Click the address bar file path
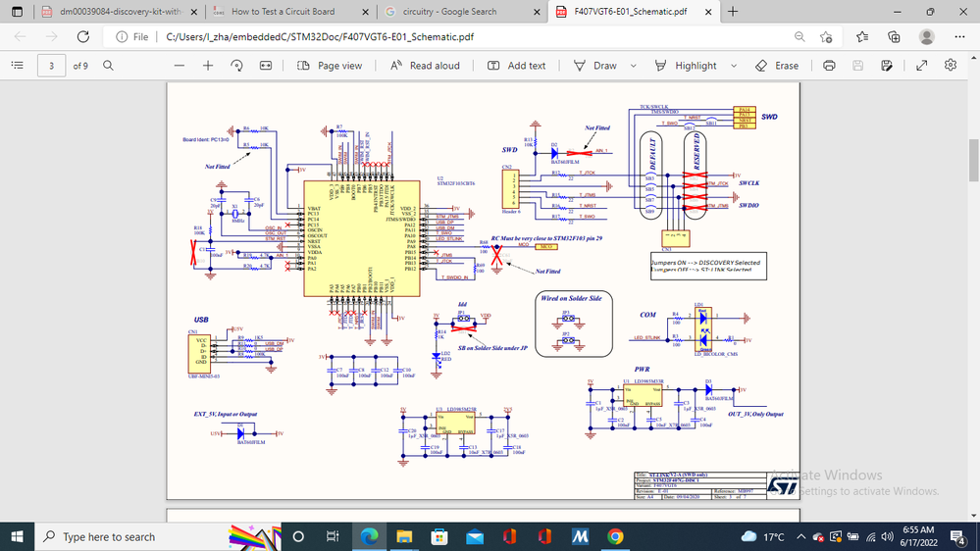 [320, 37]
